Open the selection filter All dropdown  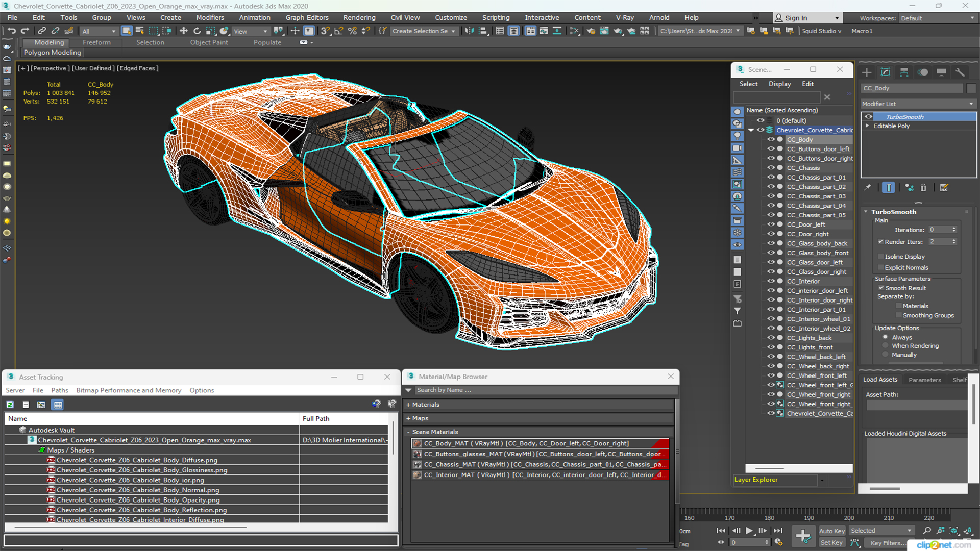click(99, 31)
